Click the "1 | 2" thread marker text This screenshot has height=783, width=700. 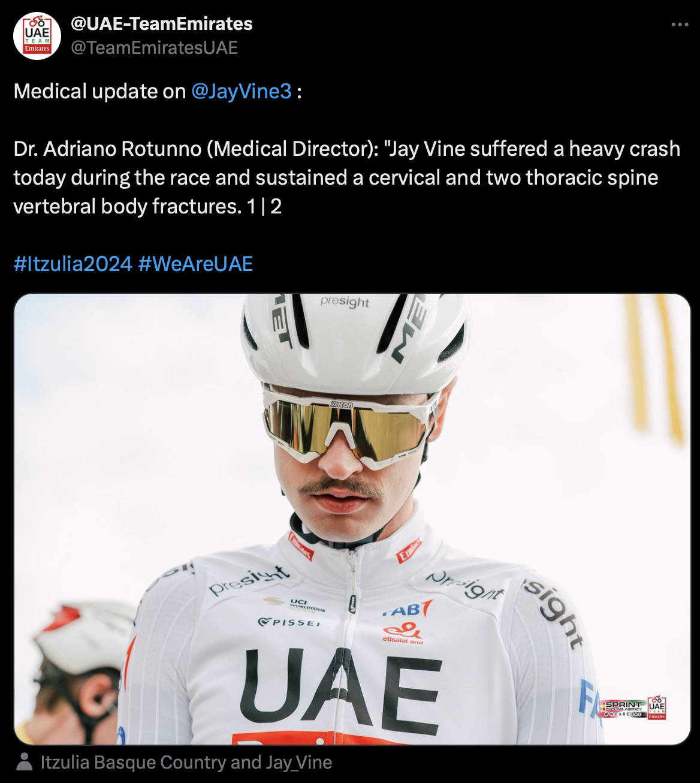point(264,206)
